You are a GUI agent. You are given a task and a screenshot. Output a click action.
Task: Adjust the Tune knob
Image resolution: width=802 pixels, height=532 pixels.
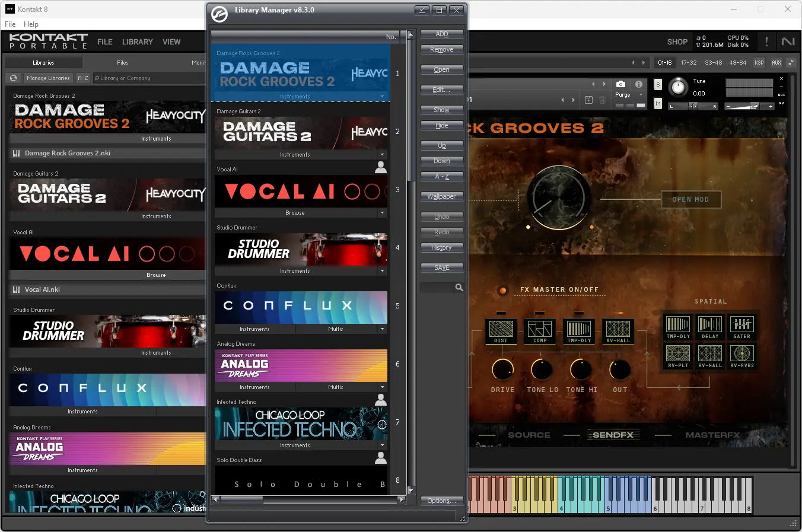point(678,88)
